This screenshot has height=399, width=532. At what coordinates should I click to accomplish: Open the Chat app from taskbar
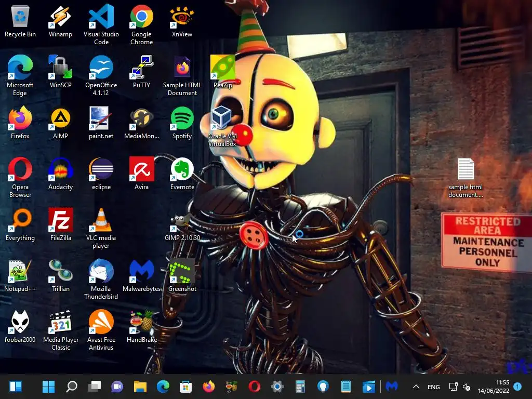coord(117,387)
